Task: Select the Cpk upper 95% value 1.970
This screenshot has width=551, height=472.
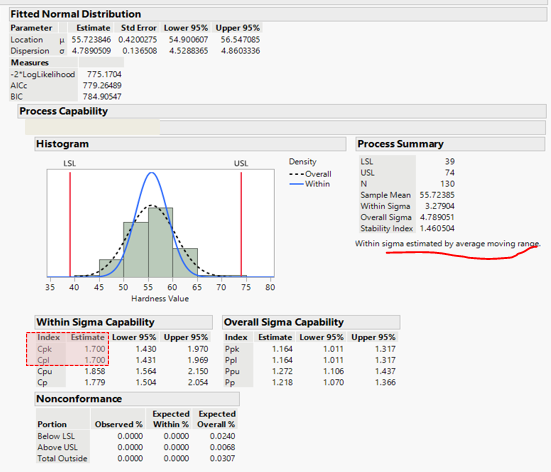Action: click(x=198, y=349)
